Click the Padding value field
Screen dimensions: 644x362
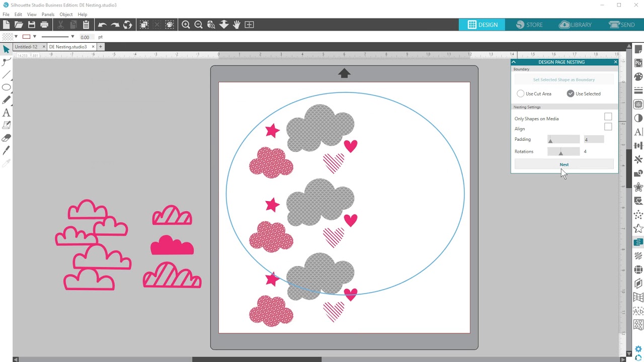[593, 139]
